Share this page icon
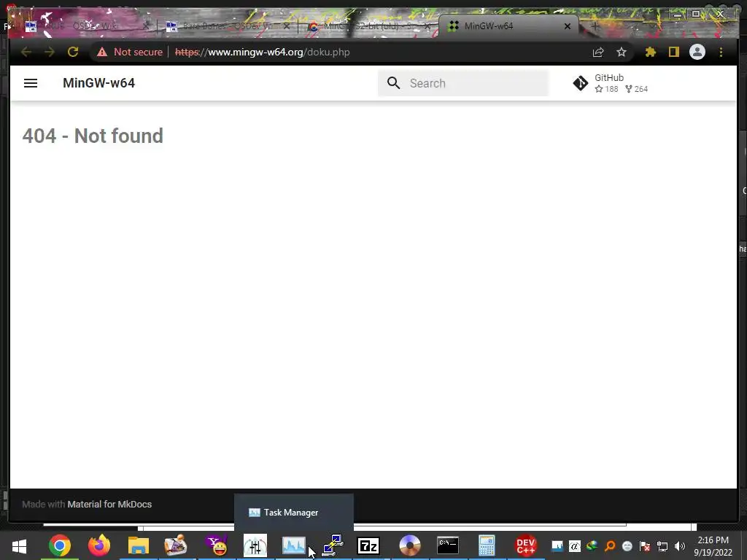The height and width of the screenshot is (560, 747). 598,52
